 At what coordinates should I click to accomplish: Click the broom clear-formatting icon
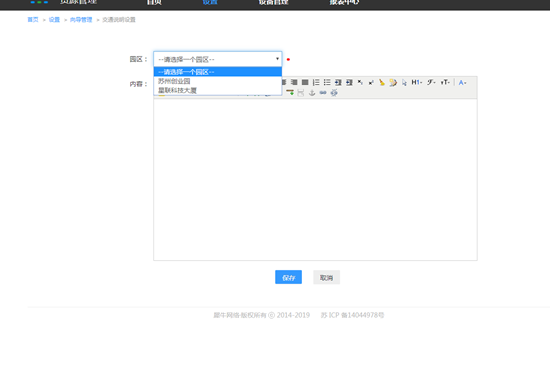point(382,82)
